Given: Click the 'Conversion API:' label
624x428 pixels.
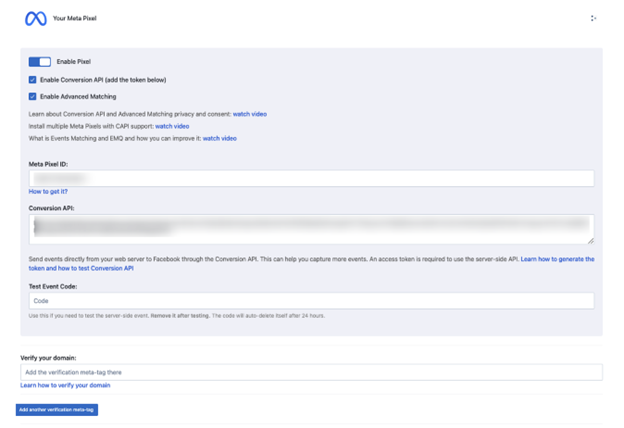Looking at the screenshot, I should (51, 208).
